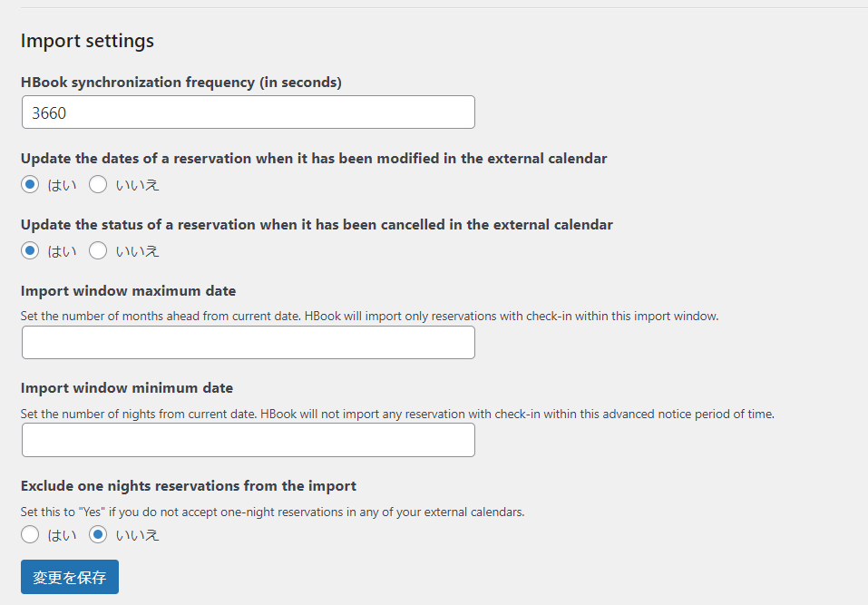The width and height of the screenshot is (868, 605).
Task: Click the 変更を保存 save button
Action: (x=70, y=577)
